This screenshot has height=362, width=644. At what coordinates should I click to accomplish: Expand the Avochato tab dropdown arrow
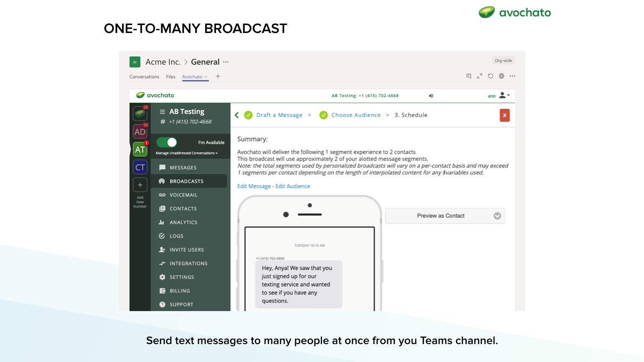[x=206, y=77]
